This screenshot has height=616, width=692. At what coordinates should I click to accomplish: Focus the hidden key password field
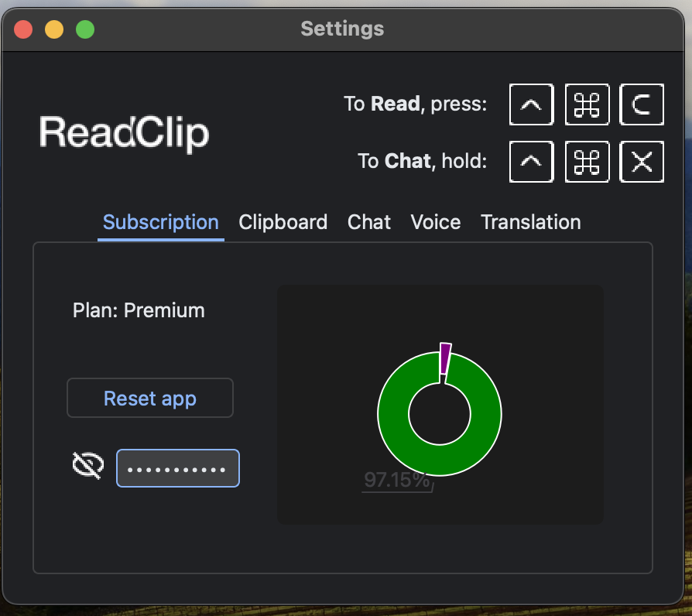tap(178, 468)
